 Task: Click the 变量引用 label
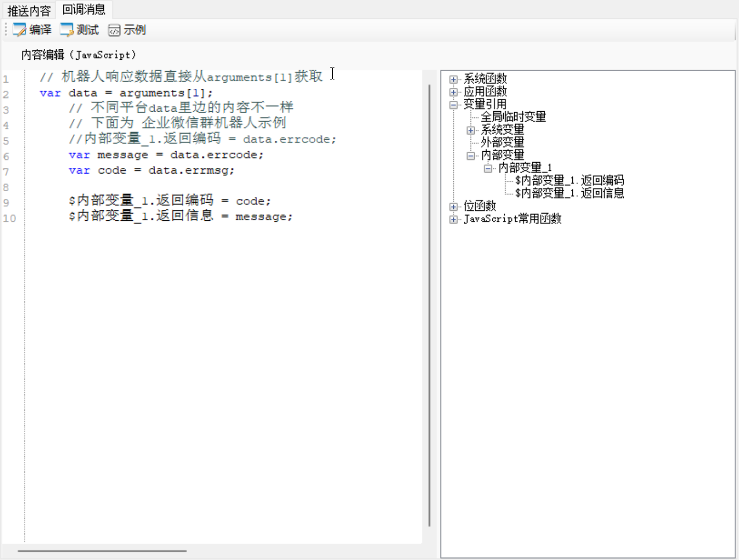(485, 104)
